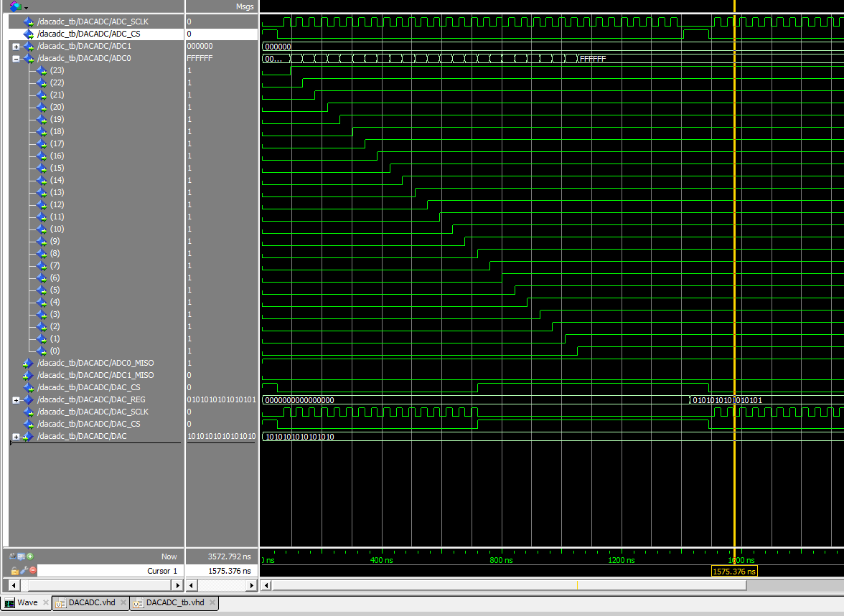This screenshot has height=616, width=844.
Task: Open the DACADC_tb.vhd tab
Action: (x=175, y=602)
